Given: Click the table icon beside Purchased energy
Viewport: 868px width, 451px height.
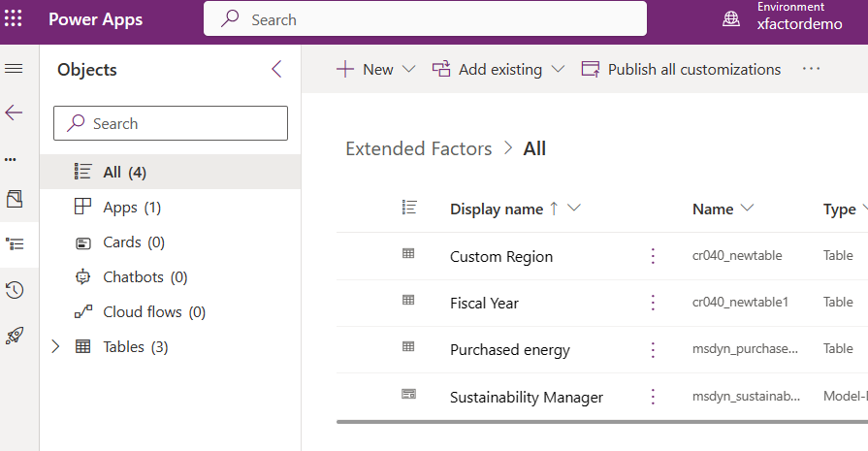Looking at the screenshot, I should click(x=408, y=346).
